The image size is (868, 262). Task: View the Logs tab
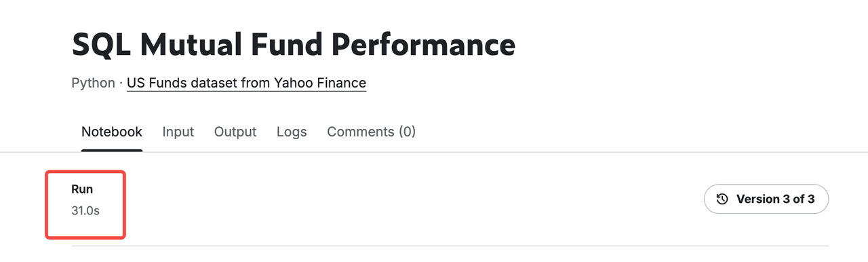(x=292, y=132)
